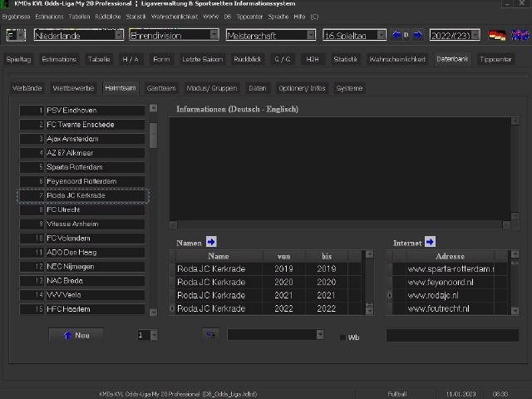Switch to the Rückblick tab

point(248,59)
